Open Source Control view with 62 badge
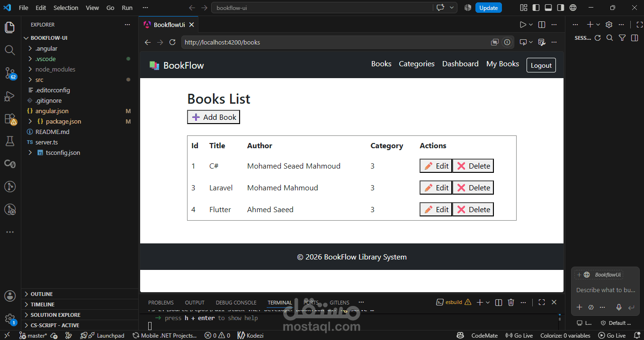The height and width of the screenshot is (340, 644). click(x=10, y=73)
